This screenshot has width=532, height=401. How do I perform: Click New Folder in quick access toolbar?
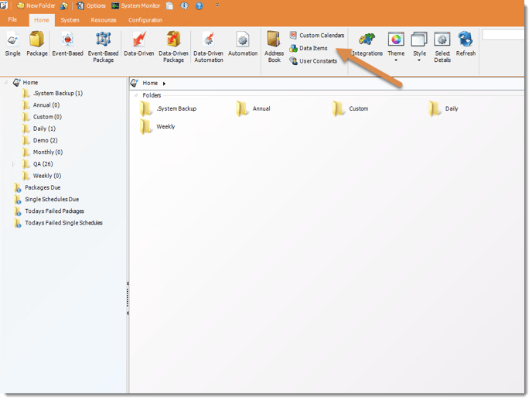(x=36, y=5)
